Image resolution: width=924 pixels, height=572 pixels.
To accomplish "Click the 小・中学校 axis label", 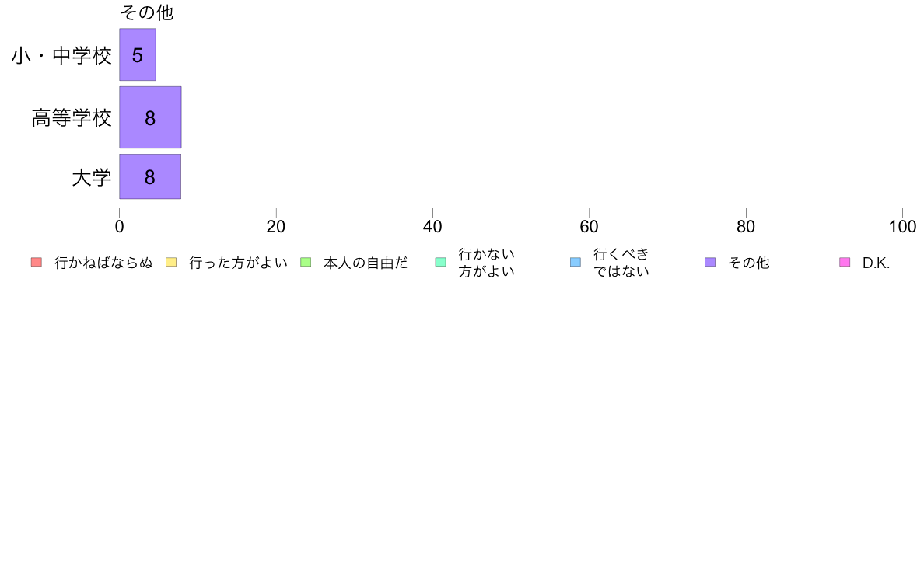I will pyautogui.click(x=61, y=55).
